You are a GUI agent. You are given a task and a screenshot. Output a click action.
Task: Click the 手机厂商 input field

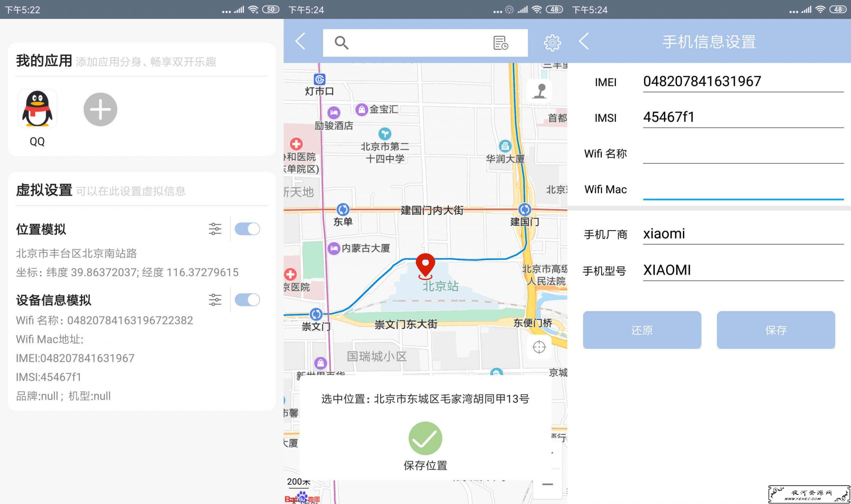click(743, 234)
